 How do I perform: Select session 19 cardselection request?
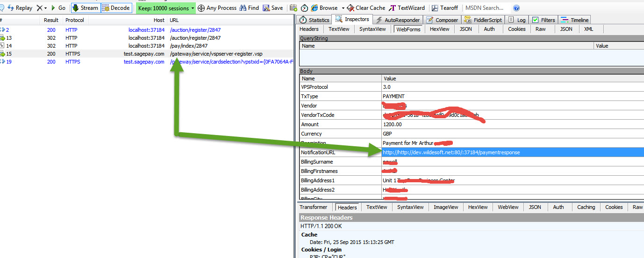pos(147,62)
